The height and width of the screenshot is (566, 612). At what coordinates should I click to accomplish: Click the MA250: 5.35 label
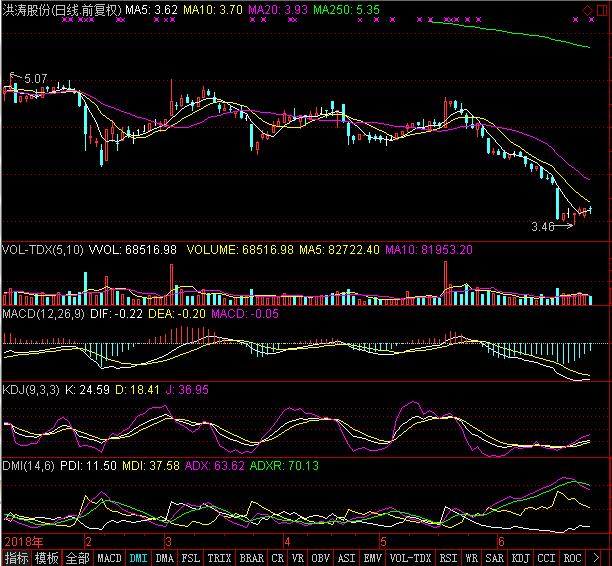[346, 10]
